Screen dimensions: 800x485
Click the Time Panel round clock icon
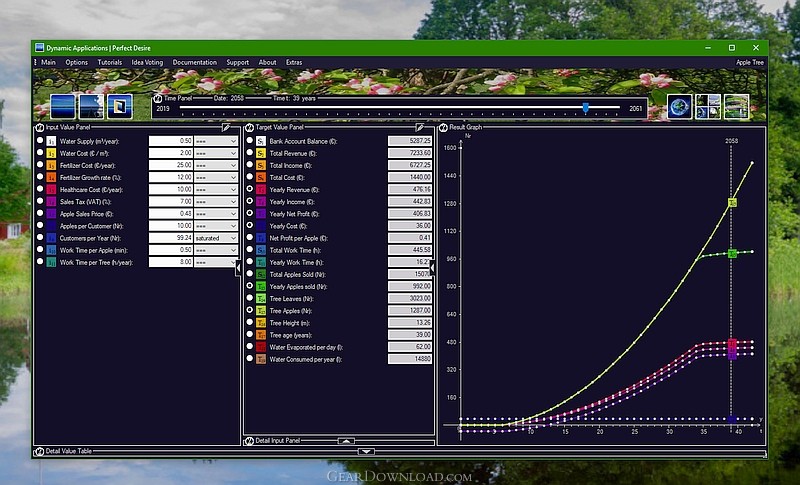(158, 98)
